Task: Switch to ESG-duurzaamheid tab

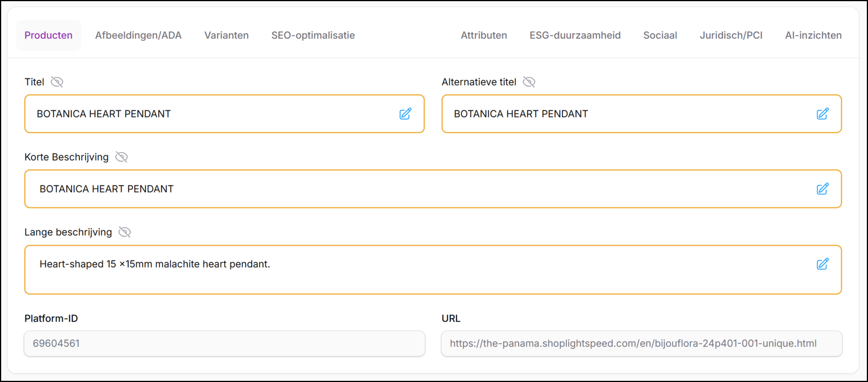Action: 575,35
